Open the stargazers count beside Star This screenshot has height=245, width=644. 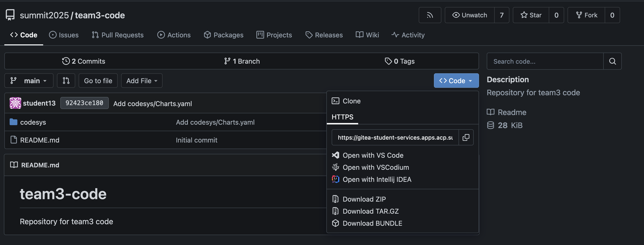[x=556, y=15]
